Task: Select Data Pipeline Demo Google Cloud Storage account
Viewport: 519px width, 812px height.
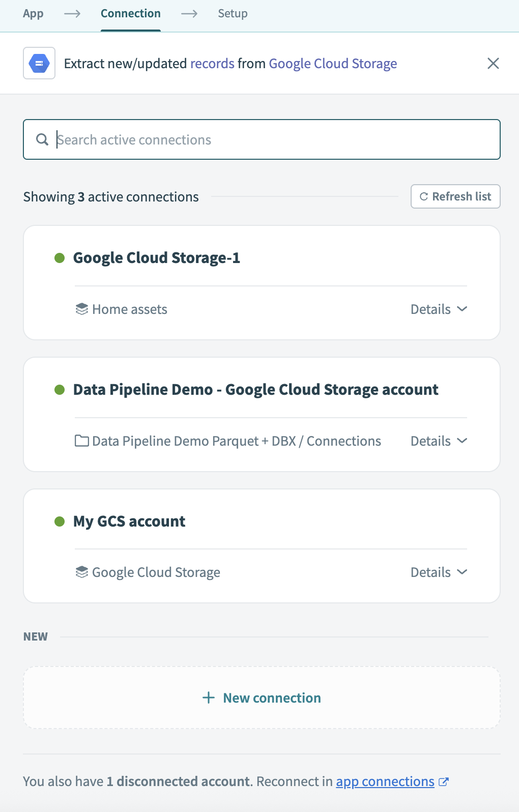Action: 262,415
